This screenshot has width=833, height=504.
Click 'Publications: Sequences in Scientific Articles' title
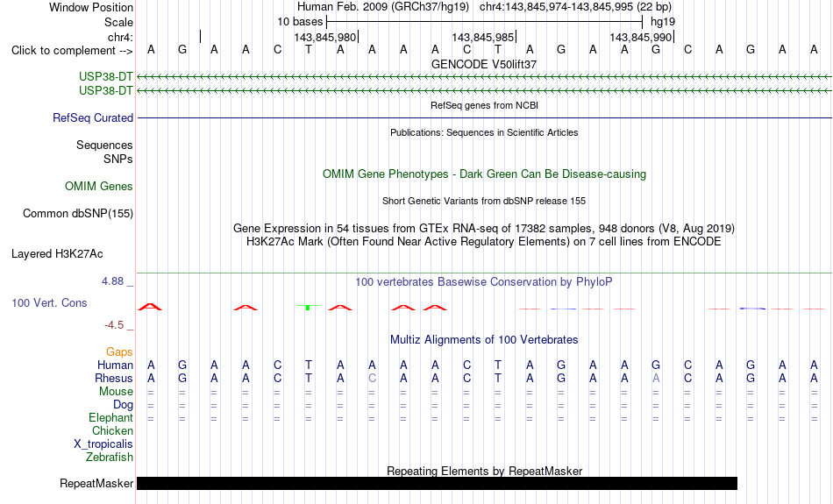[x=484, y=132]
